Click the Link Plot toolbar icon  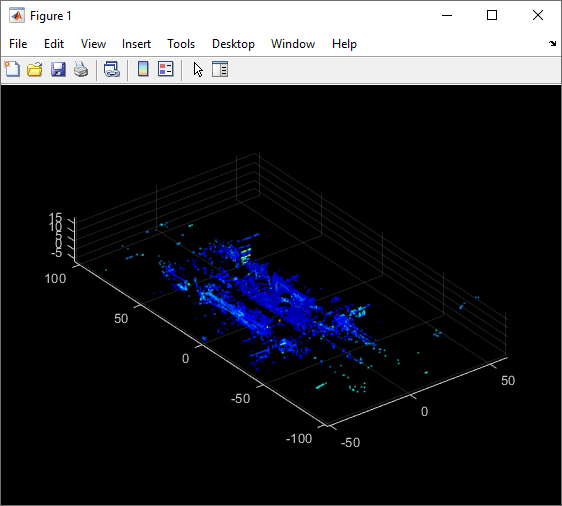pos(111,69)
